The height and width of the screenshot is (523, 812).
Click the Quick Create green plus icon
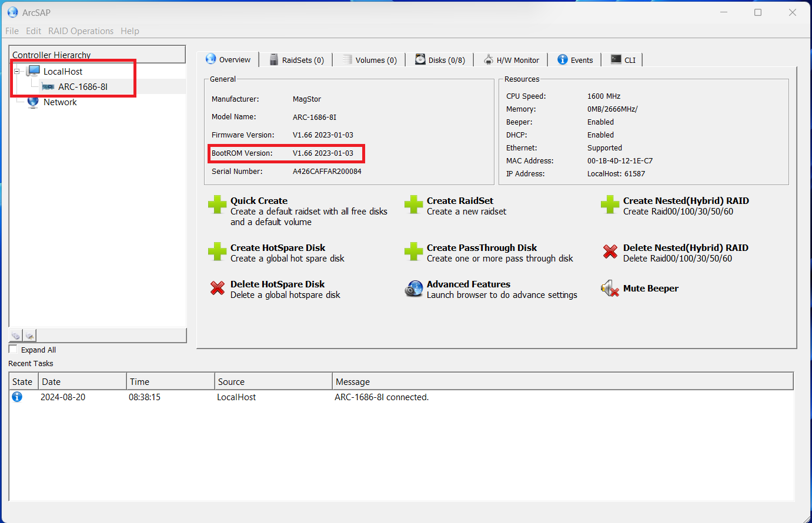[217, 204]
